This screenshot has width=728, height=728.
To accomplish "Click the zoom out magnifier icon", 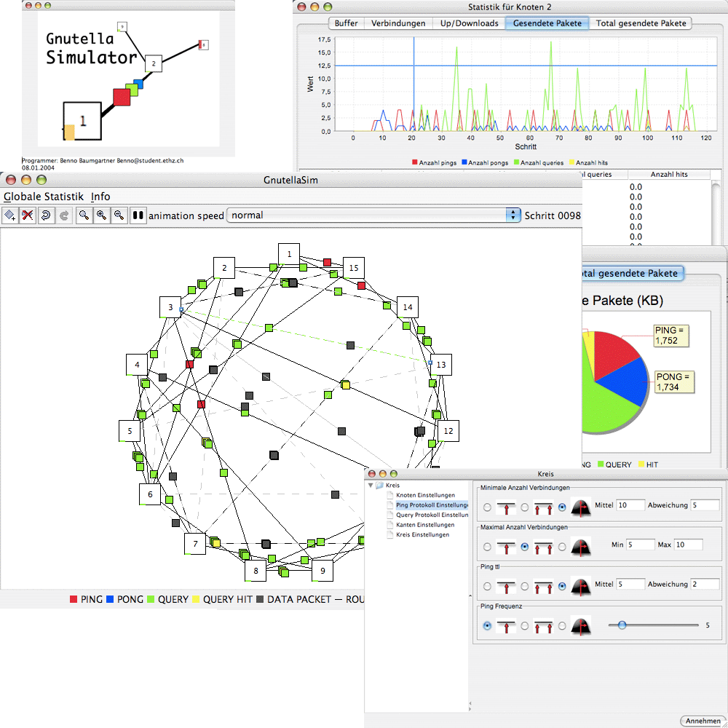I will pyautogui.click(x=119, y=215).
